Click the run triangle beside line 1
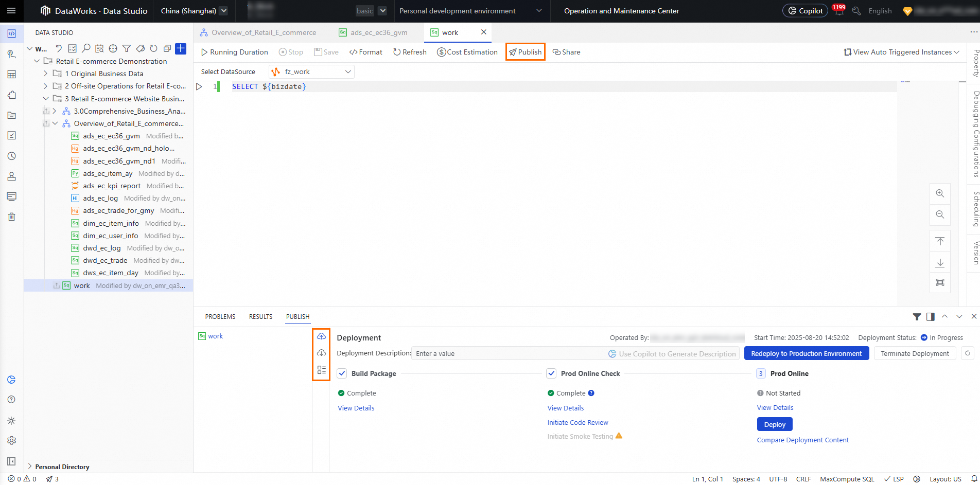The image size is (980, 485). click(x=199, y=86)
